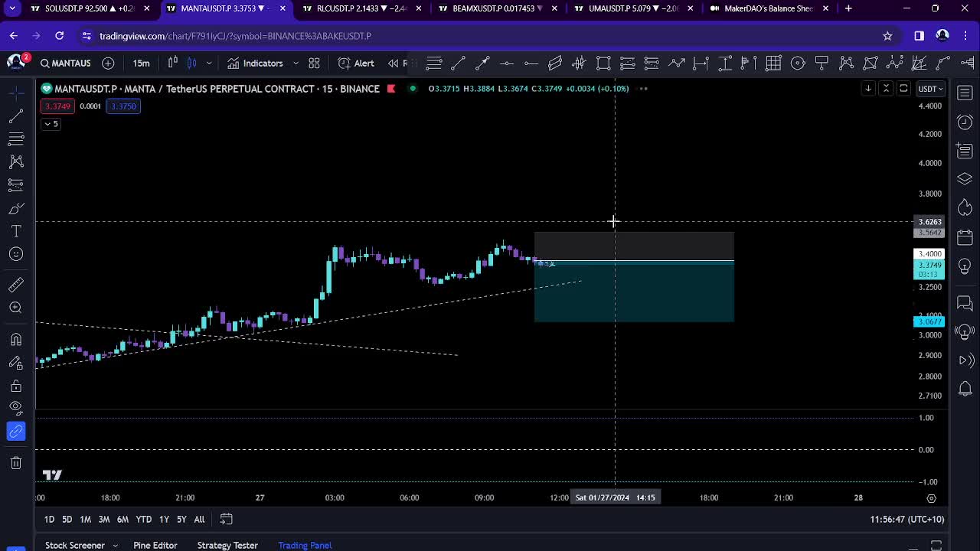
Task: Open the Fibonacci tools group
Action: [16, 139]
